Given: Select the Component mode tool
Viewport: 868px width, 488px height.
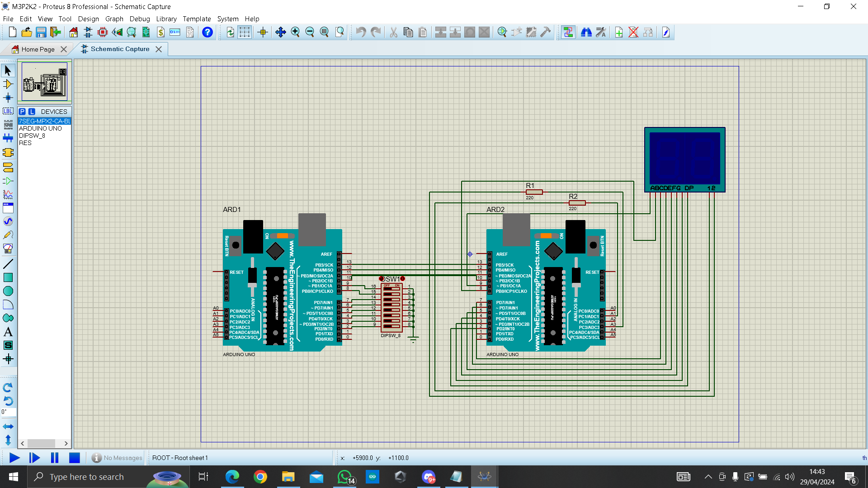Looking at the screenshot, I should click(8, 84).
